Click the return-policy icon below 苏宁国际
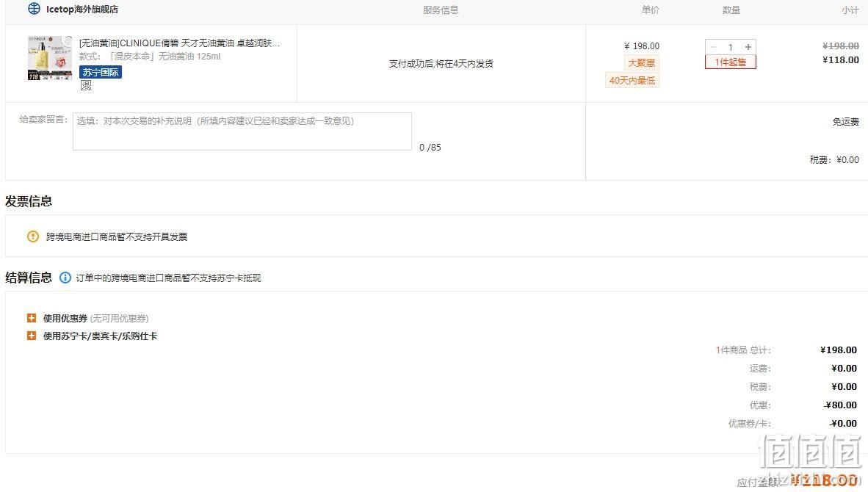868x492 pixels. [x=86, y=86]
